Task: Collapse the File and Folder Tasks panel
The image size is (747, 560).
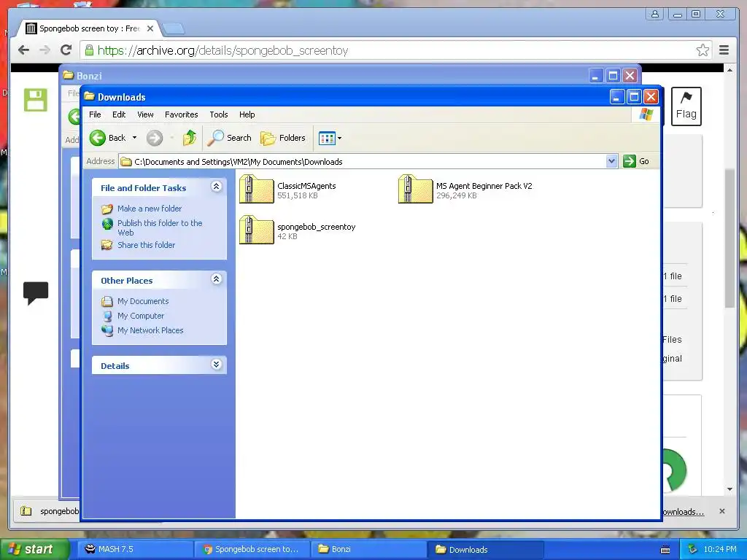Action: [216, 187]
